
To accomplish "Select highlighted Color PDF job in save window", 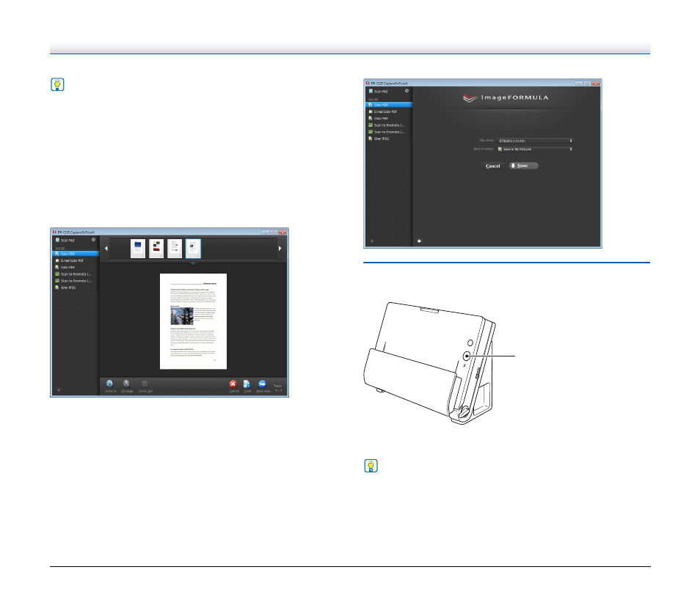I will 389,104.
